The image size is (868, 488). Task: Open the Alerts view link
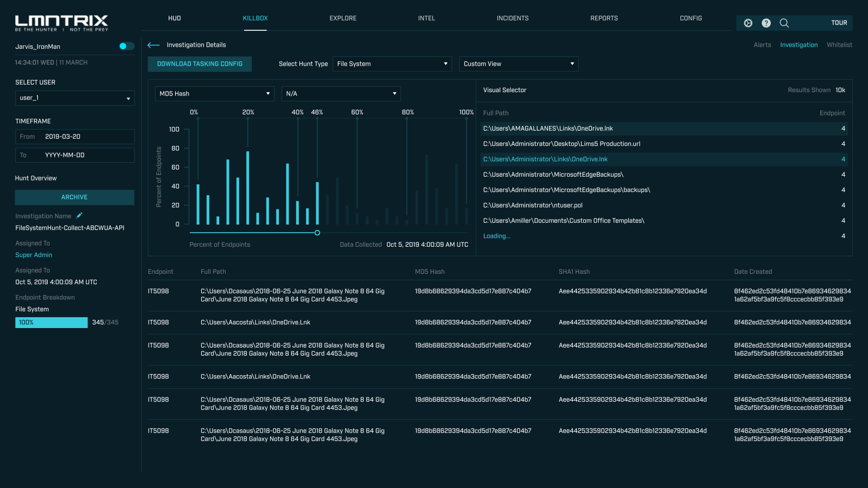click(x=762, y=45)
